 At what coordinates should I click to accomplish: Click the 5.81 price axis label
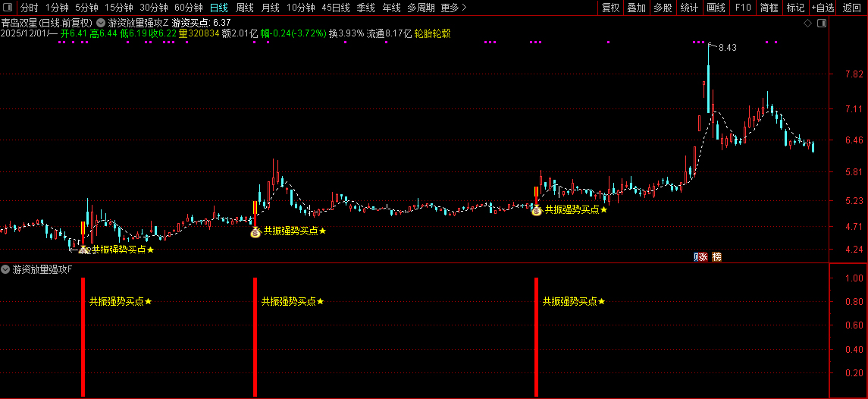(854, 172)
